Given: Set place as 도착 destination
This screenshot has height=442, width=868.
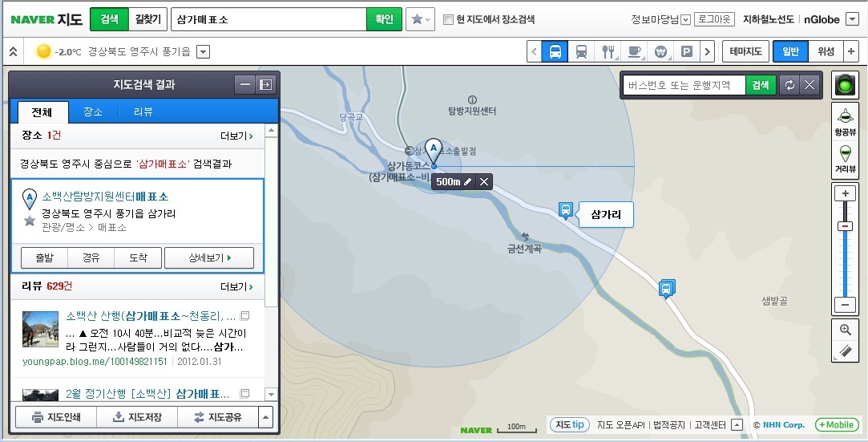Looking at the screenshot, I should [138, 258].
